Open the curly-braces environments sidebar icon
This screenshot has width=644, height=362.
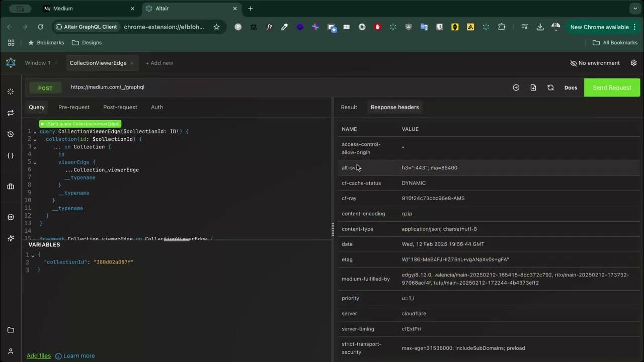click(x=11, y=156)
